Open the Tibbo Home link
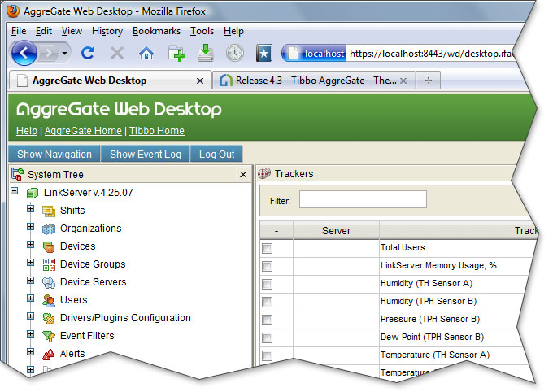Screen dimensions: 553x392 [157, 131]
